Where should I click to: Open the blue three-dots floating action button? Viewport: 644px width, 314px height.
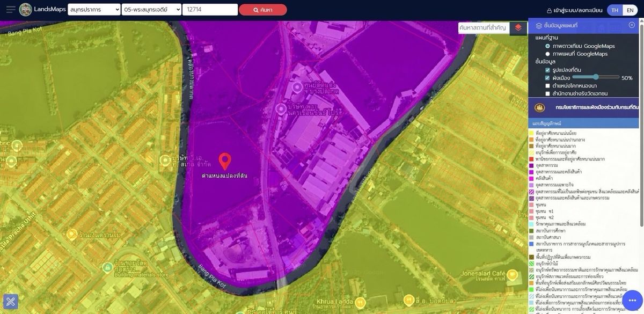pyautogui.click(x=632, y=301)
